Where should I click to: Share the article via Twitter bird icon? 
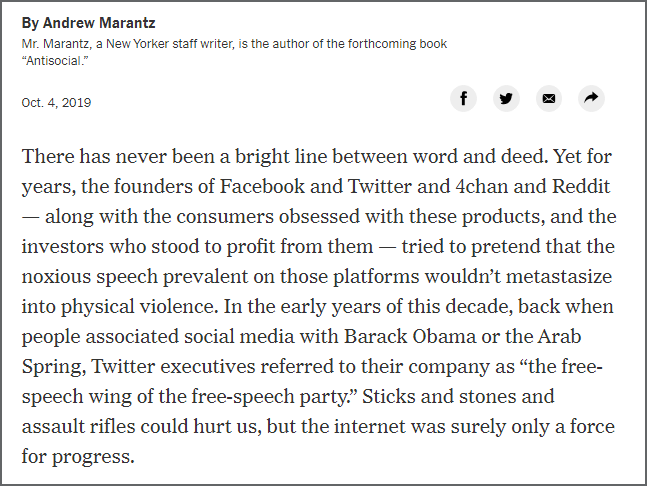point(506,99)
